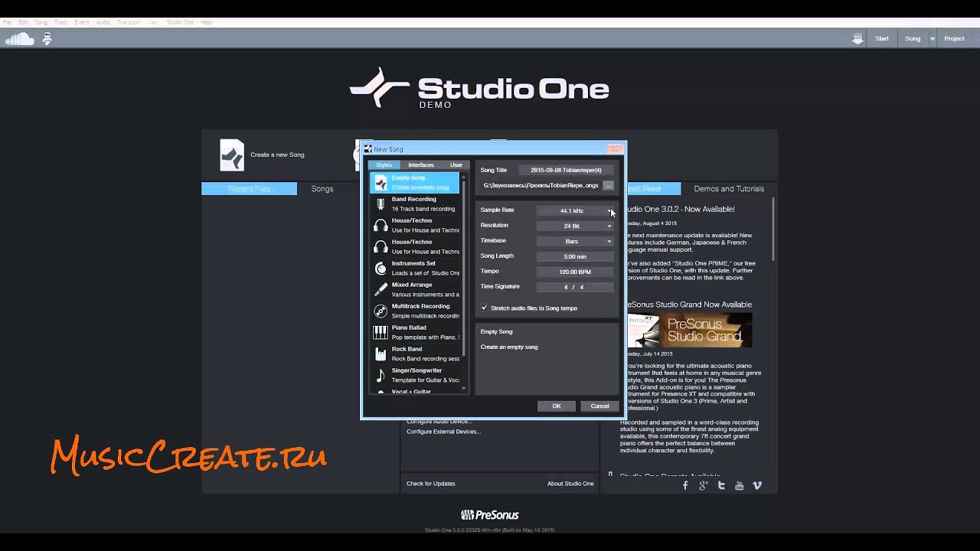Edit the Song Title field
980x551 pixels.
click(x=567, y=170)
